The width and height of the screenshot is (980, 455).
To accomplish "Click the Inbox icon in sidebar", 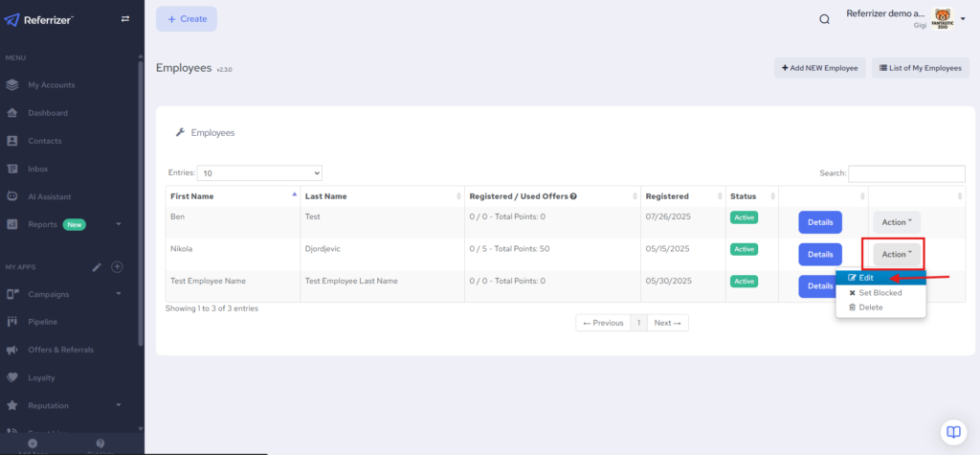I will [x=12, y=169].
